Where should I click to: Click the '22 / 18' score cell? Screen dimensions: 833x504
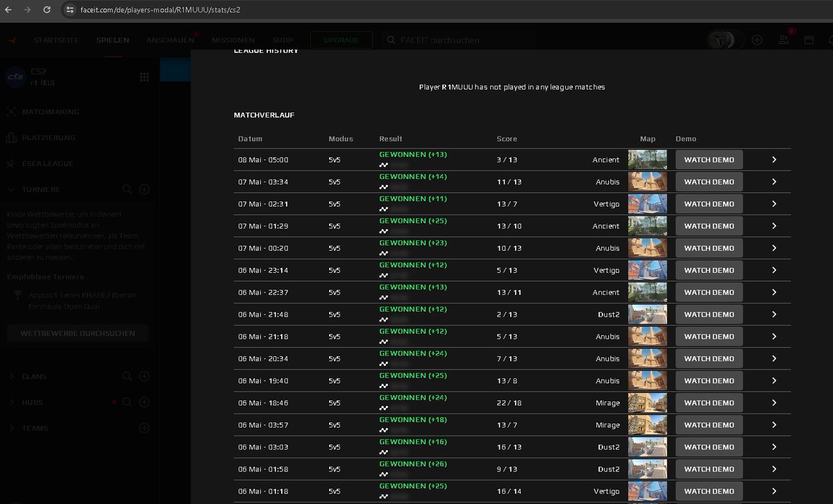510,403
